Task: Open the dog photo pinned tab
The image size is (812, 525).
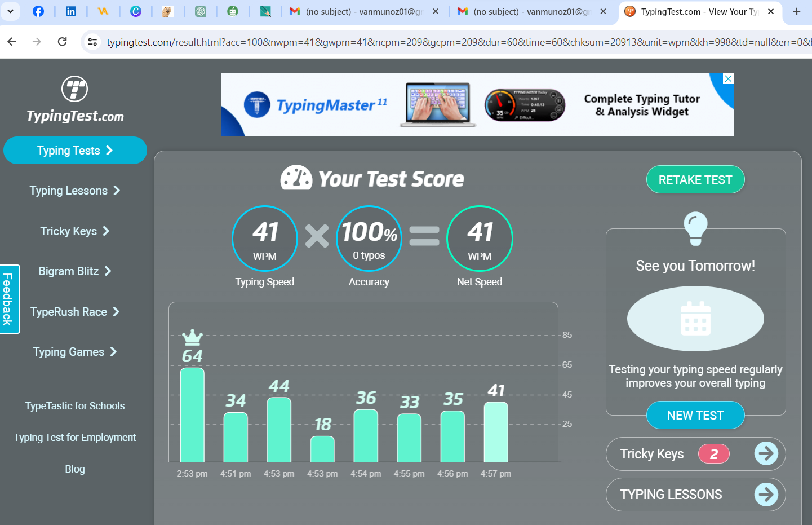Action: [x=167, y=11]
